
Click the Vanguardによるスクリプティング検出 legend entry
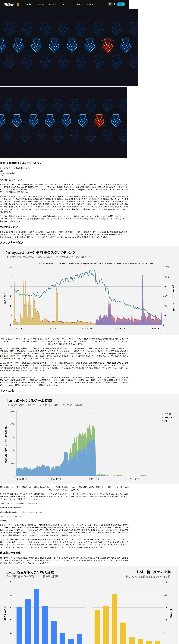(116, 264)
